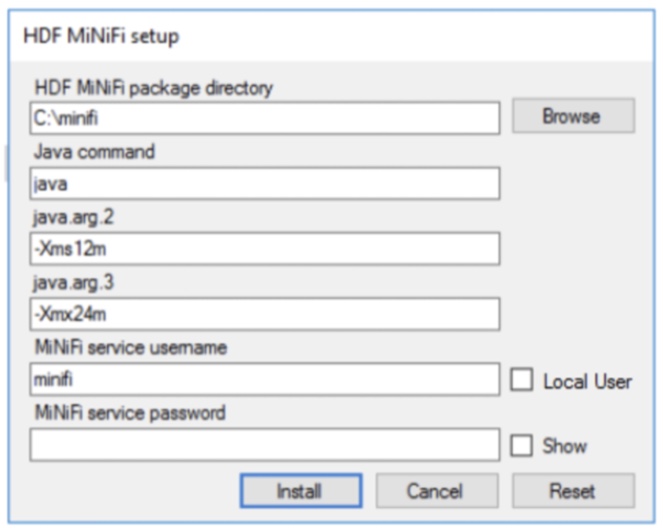Click the 'HDF MiNiFi package directory' label

click(x=153, y=89)
